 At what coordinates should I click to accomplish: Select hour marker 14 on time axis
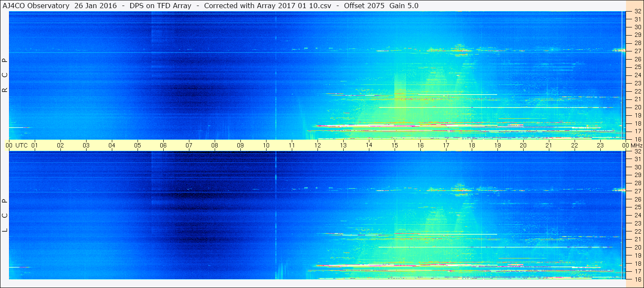click(x=369, y=145)
